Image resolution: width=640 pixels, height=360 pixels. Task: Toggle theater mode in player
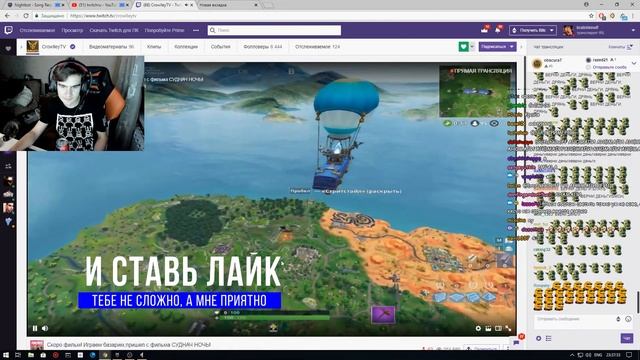[x=498, y=328]
